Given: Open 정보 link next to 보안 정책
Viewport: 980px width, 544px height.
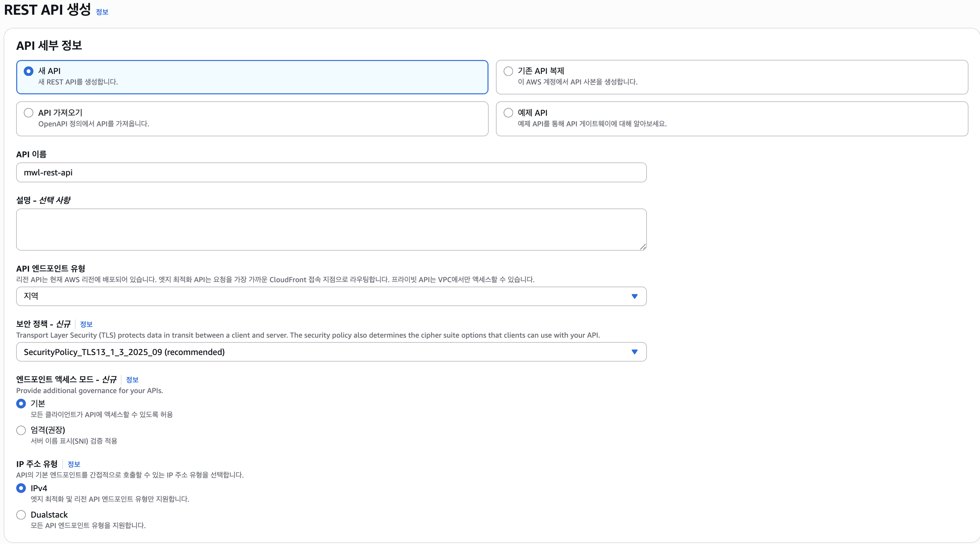Looking at the screenshot, I should [86, 324].
